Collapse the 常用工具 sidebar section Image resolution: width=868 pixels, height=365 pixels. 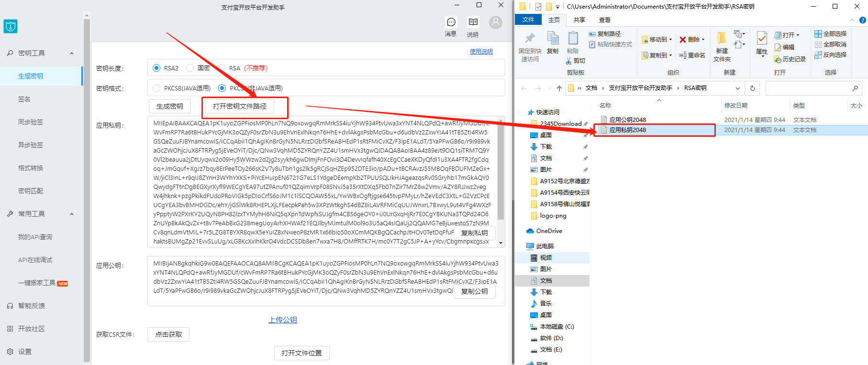tap(72, 214)
